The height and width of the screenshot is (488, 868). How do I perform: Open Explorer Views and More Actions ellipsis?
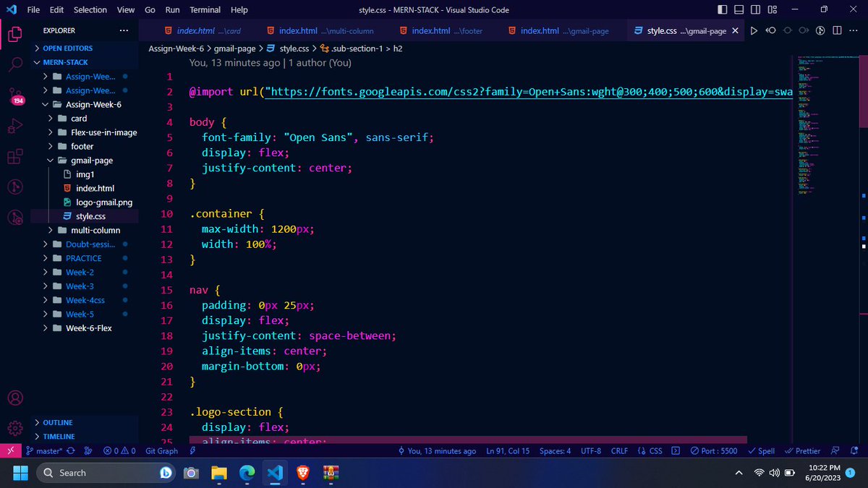point(124,30)
